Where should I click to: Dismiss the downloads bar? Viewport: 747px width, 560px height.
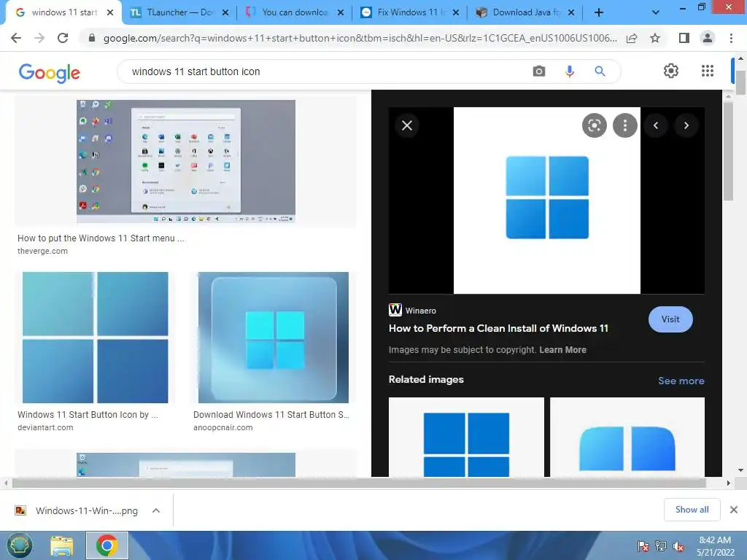coord(734,510)
